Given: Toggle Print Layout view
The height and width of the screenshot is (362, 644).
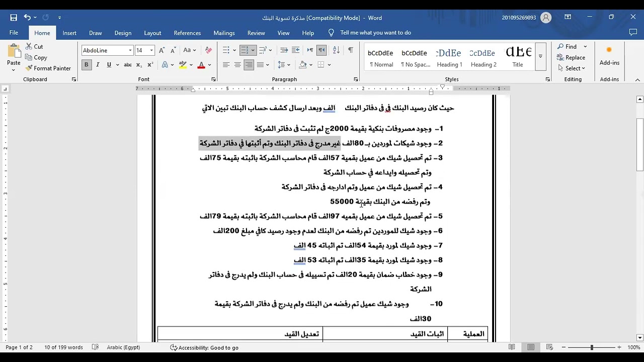Looking at the screenshot, I should pos(531,347).
